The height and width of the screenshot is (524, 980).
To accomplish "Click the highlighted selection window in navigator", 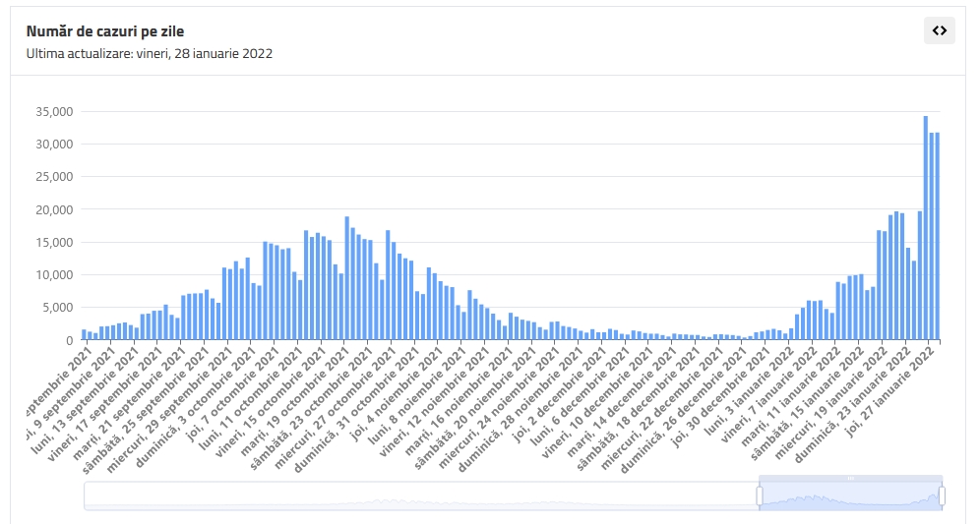I will (x=850, y=496).
